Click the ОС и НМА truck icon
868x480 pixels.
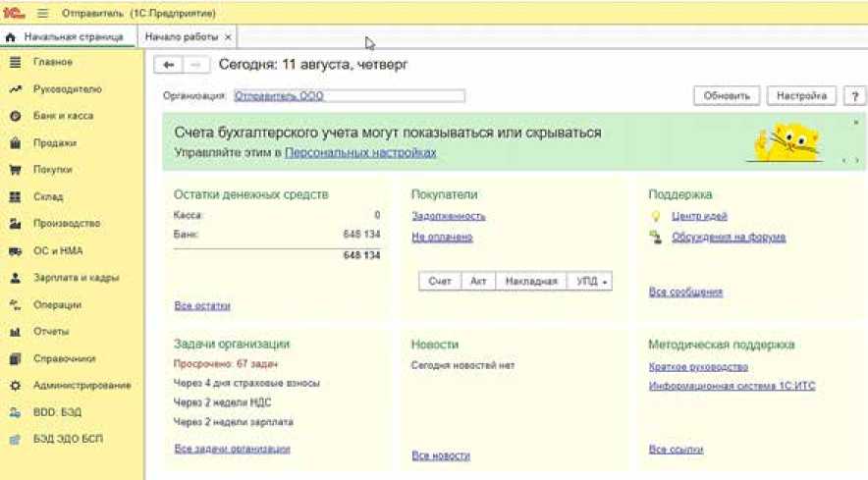coord(16,250)
